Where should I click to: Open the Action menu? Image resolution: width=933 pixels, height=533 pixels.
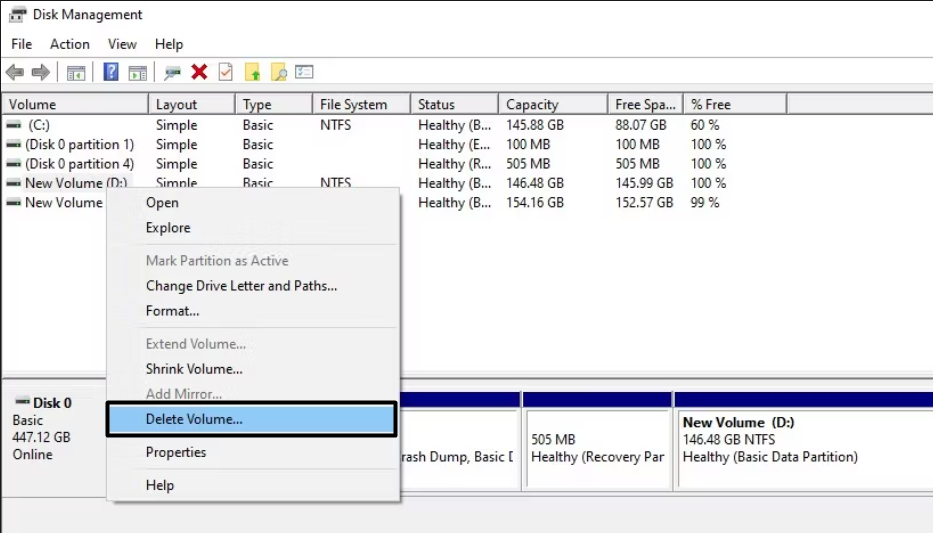pos(70,44)
